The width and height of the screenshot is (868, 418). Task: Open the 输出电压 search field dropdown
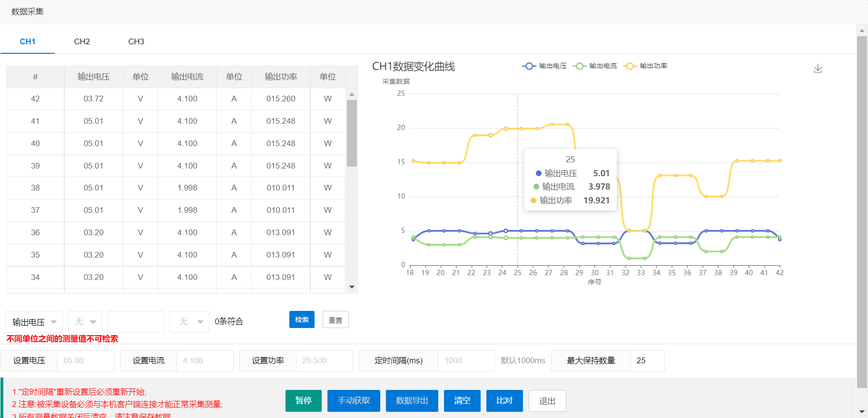point(34,322)
